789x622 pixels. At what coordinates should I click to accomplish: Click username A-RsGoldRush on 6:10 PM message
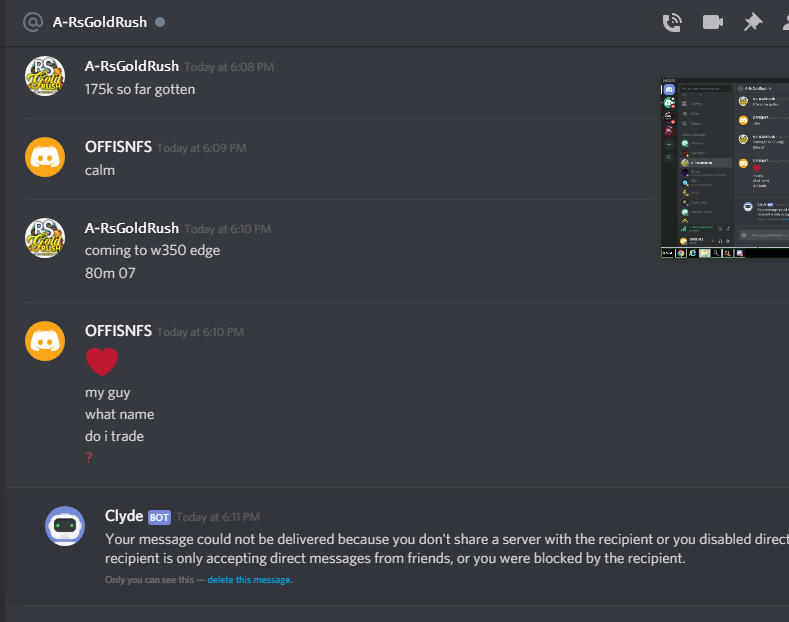[132, 228]
